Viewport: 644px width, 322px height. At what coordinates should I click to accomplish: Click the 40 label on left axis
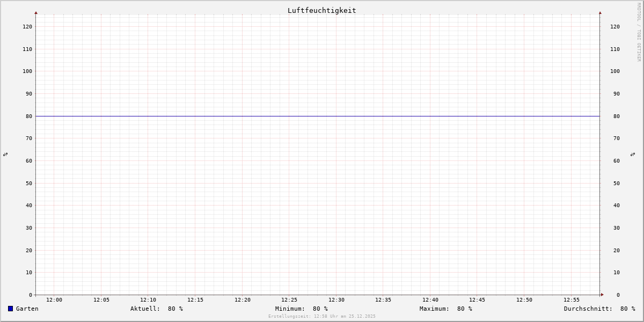[29, 205]
